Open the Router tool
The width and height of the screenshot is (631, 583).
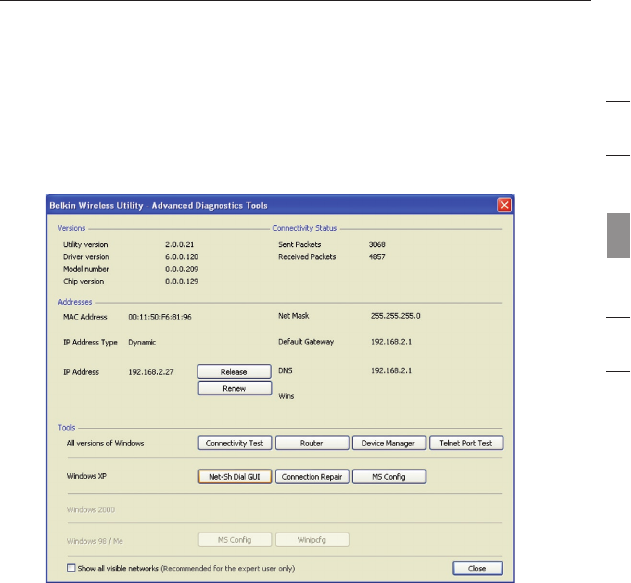tap(312, 443)
